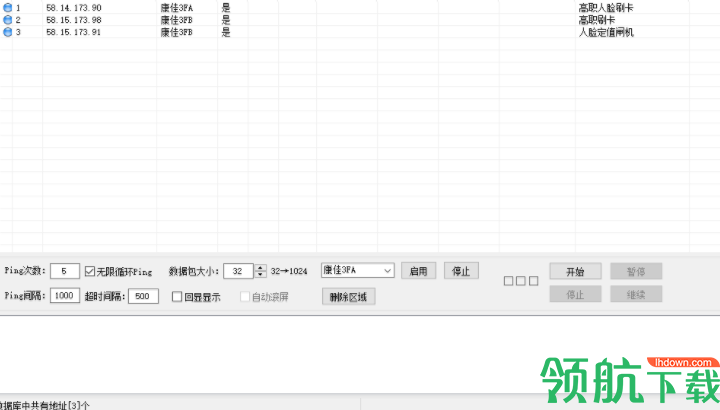The height and width of the screenshot is (410, 720).
Task: Click the 是 cell in row 3
Action: click(225, 32)
